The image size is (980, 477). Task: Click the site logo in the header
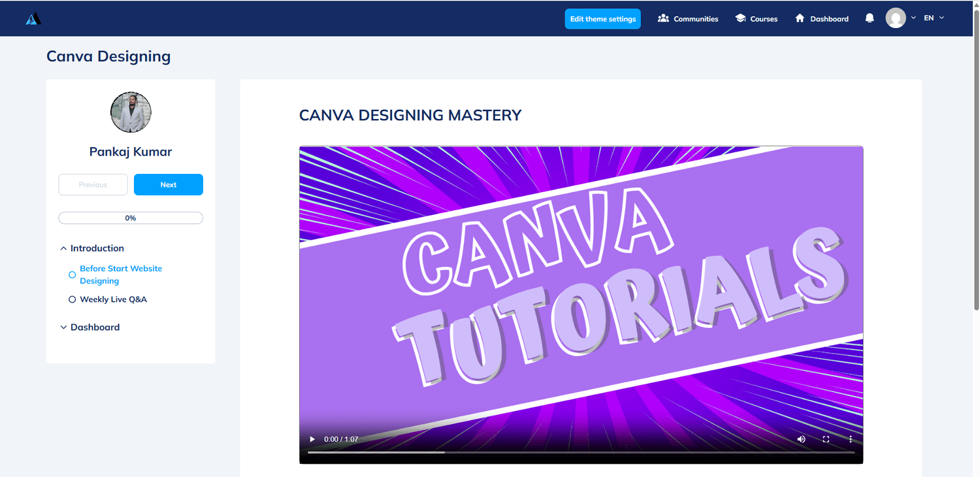point(33,18)
